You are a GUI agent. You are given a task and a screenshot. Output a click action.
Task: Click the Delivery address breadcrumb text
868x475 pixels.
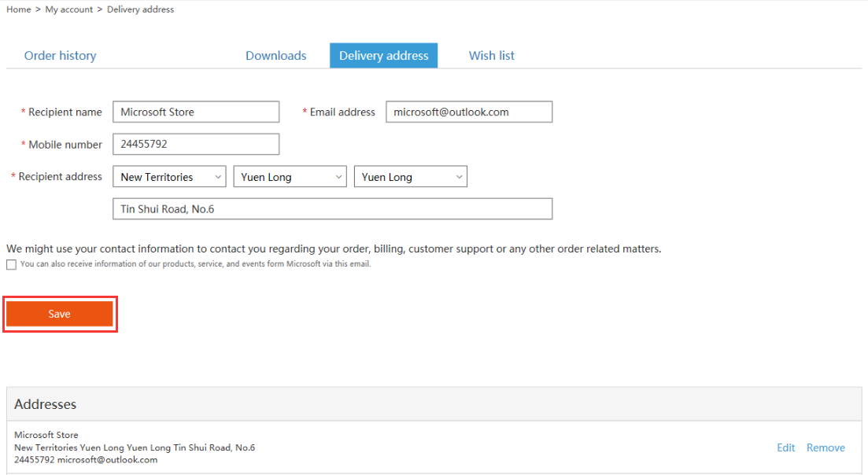click(140, 9)
